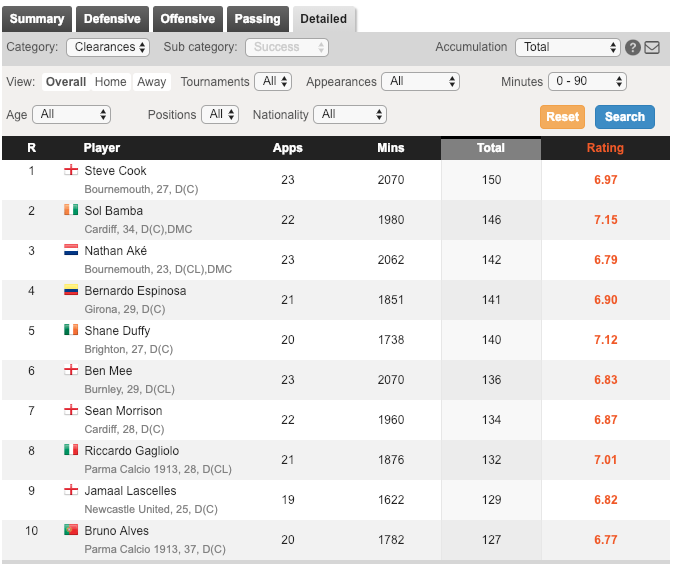Click Ireland flag beside Shane Duffy

tap(70, 331)
